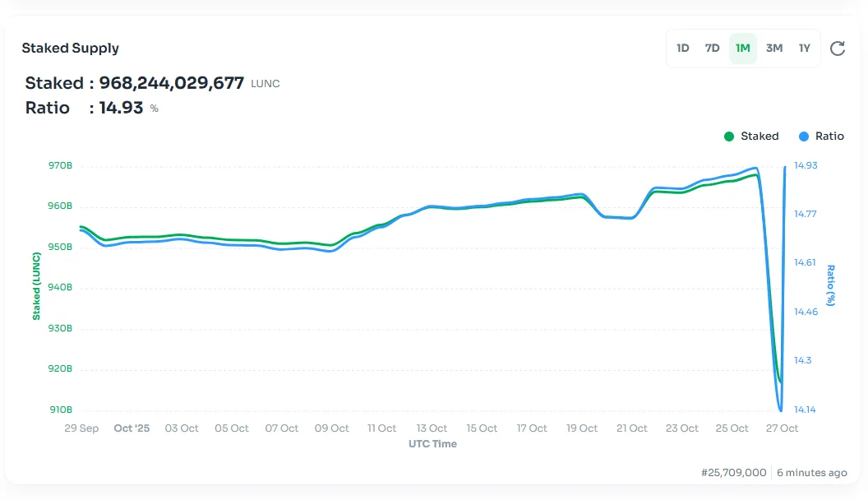The width and height of the screenshot is (868, 500).
Task: Open the 7D view of staked supply
Action: [x=712, y=49]
